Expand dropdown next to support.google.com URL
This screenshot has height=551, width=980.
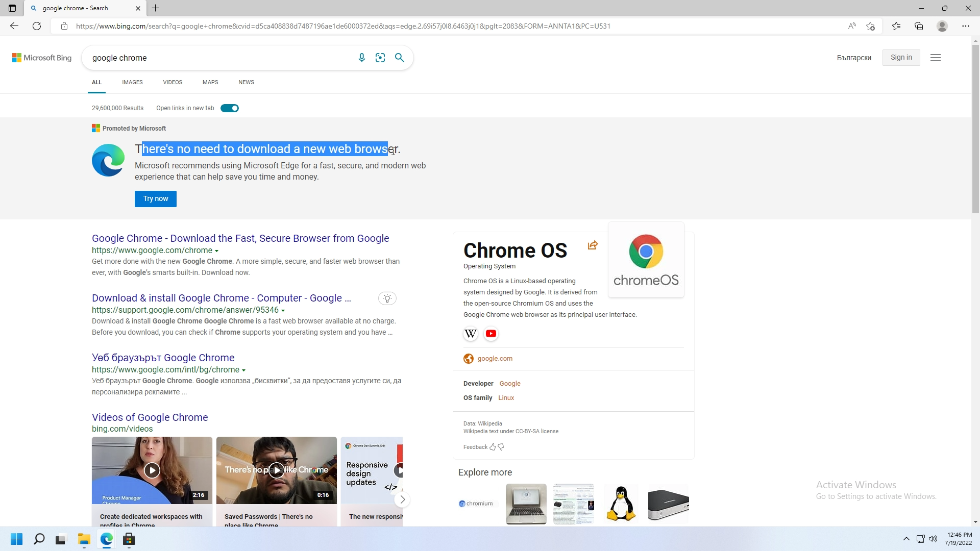pyautogui.click(x=283, y=311)
